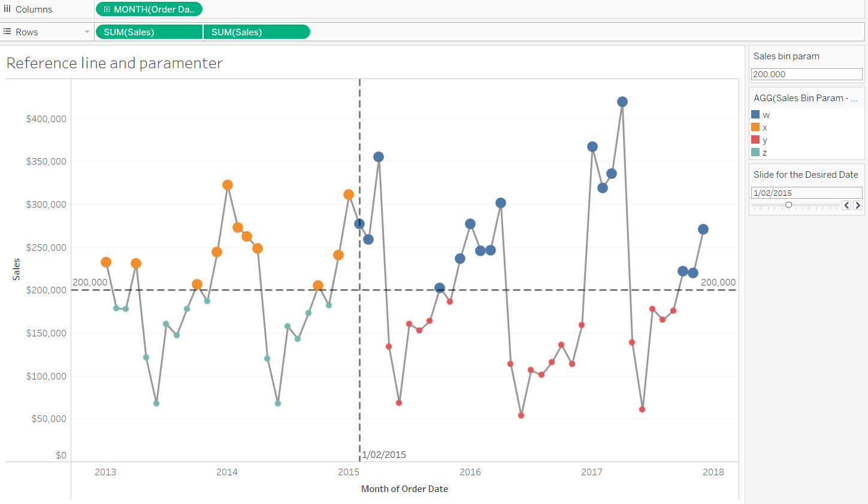Select the red y legend swatch
The image size is (868, 504).
(755, 139)
